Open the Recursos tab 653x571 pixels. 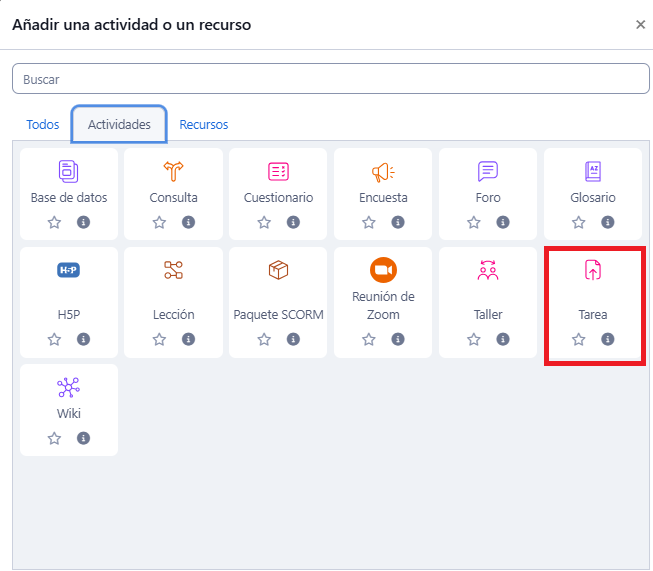(204, 125)
